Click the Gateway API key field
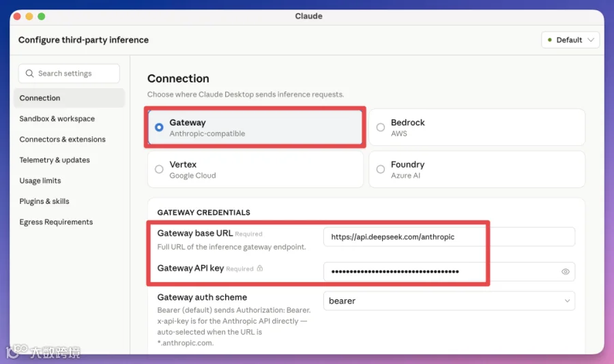Viewport: 614px width, 364px height. (x=449, y=271)
